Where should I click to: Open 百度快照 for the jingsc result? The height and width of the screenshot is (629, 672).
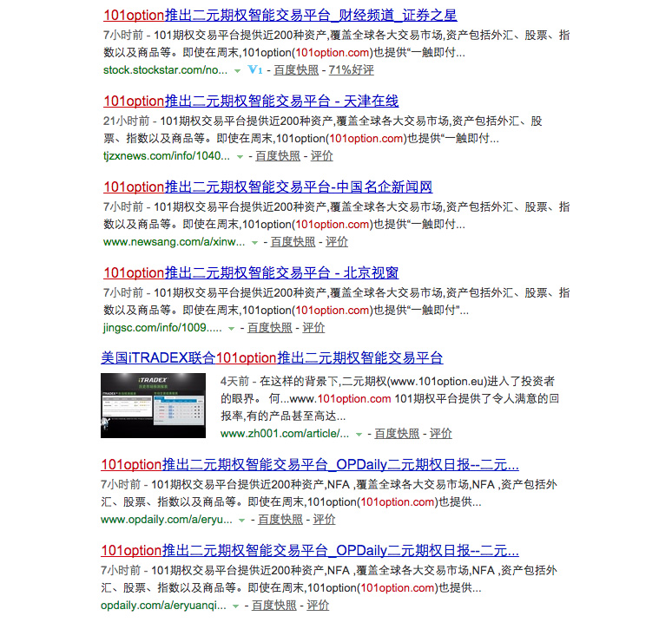pos(269,328)
